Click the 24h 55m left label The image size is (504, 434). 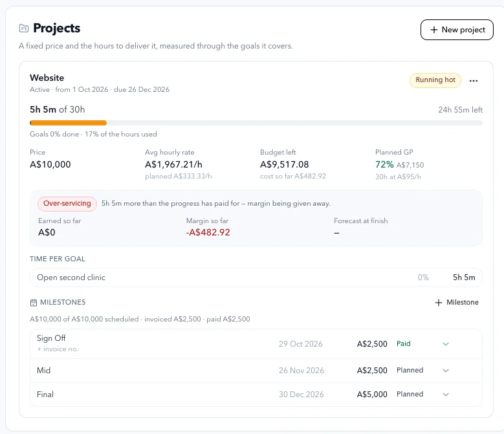(x=460, y=110)
